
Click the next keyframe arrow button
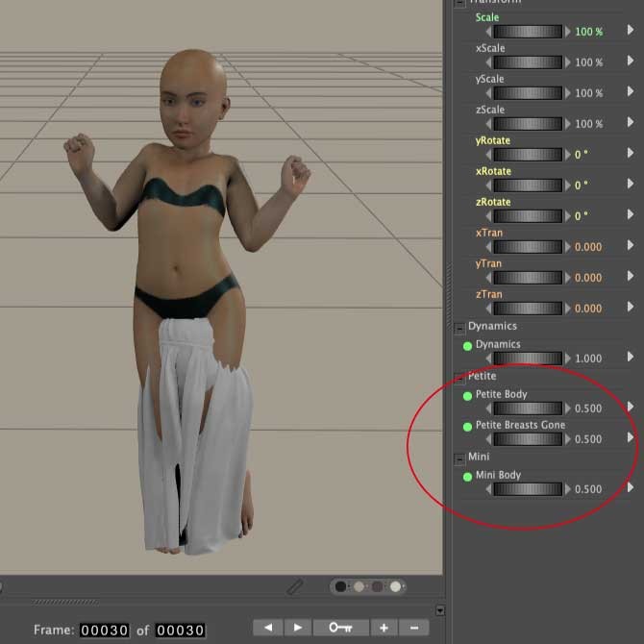(x=297, y=628)
